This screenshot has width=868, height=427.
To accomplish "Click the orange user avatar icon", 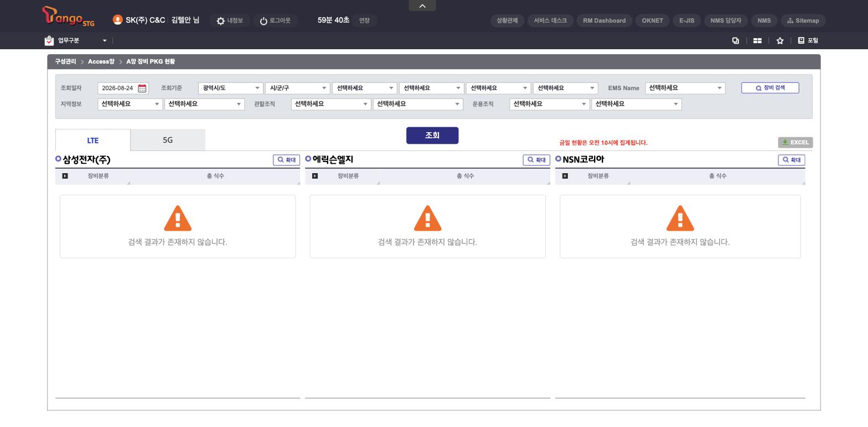I will (117, 20).
